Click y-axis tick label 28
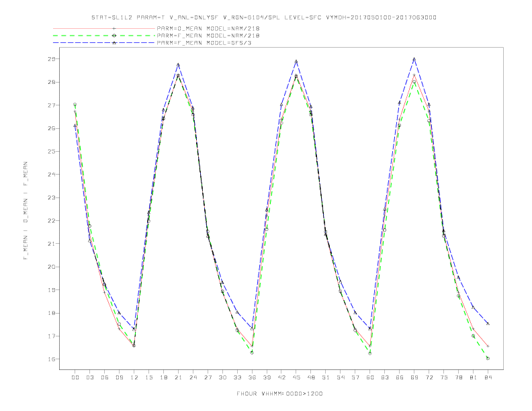Screen dimensions: 532x411 (52, 82)
